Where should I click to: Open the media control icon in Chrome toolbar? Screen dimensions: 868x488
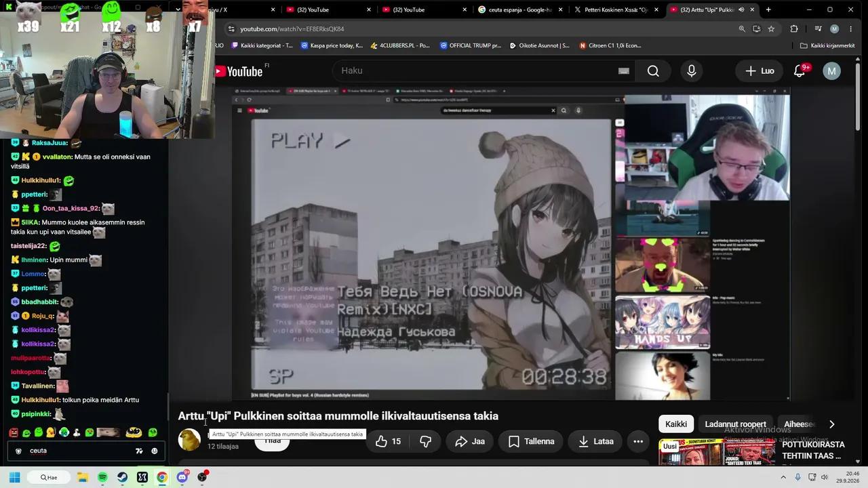point(818,29)
